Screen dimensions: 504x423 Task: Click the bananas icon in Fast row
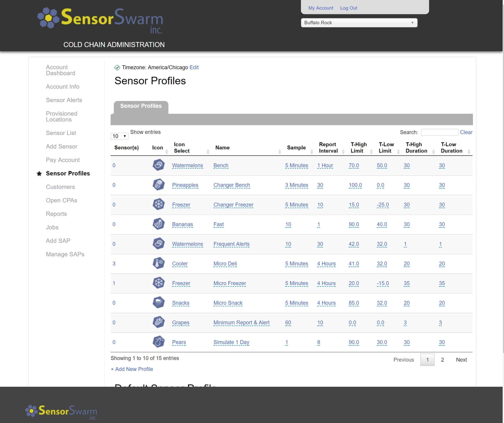point(159,224)
